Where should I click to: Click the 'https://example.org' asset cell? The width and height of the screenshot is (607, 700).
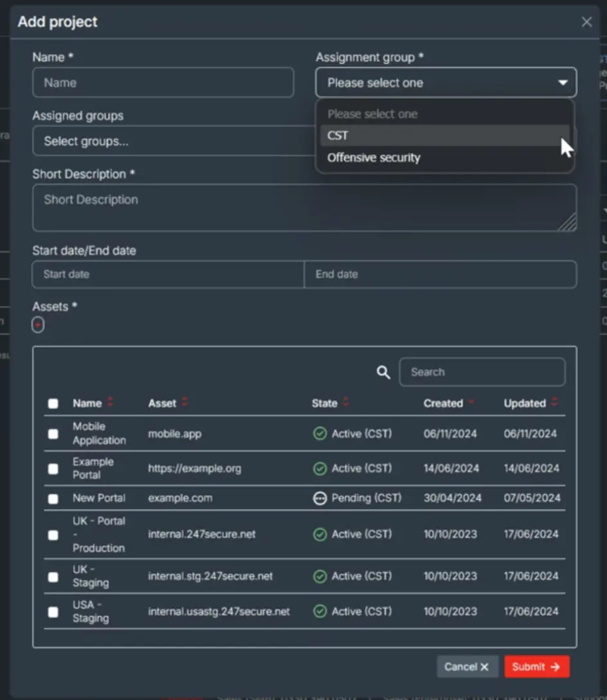[195, 469]
